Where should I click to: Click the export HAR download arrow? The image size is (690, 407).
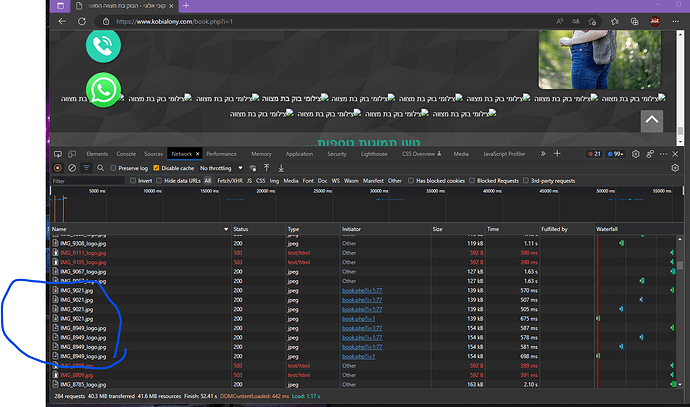click(x=281, y=168)
